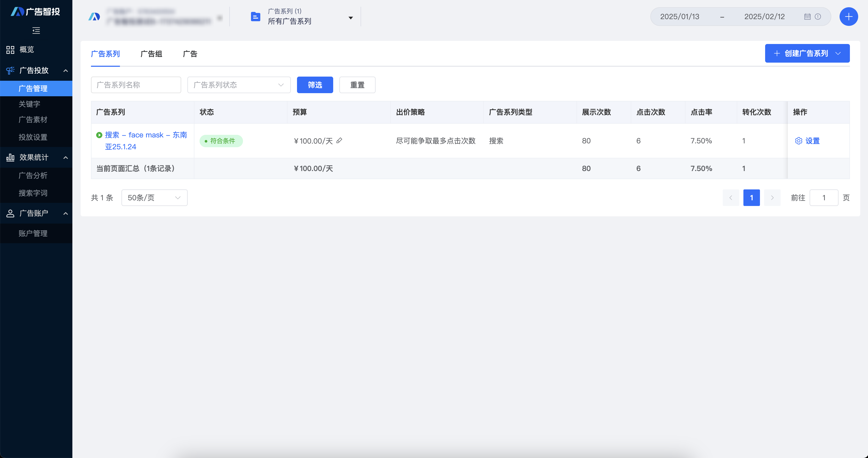Screen dimensions: 868x458
Task: Open the calendar icon in date range
Action: click(807, 17)
